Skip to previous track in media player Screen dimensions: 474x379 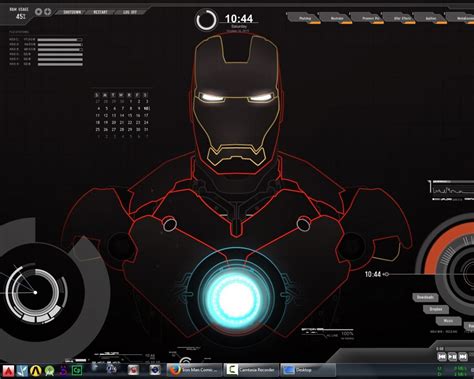(x=442, y=357)
